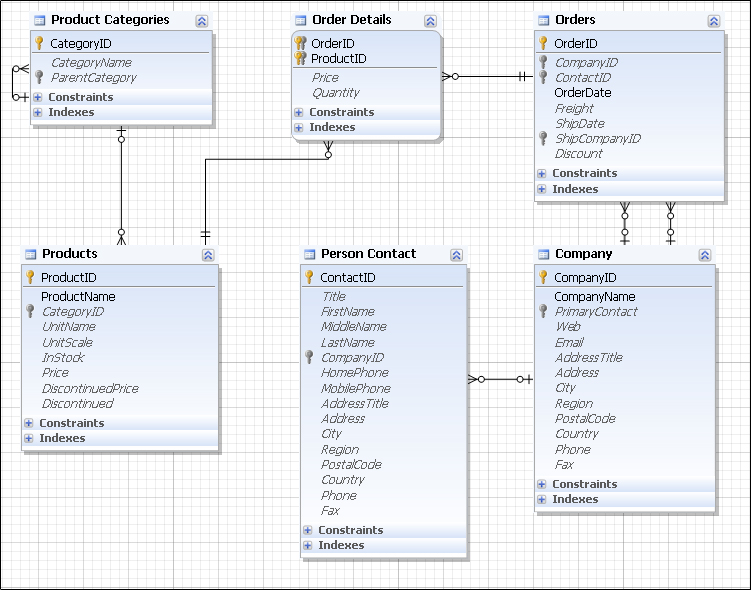Collapse the Order Details table via chevron
Screen dimensions: 751x590
tap(430, 21)
